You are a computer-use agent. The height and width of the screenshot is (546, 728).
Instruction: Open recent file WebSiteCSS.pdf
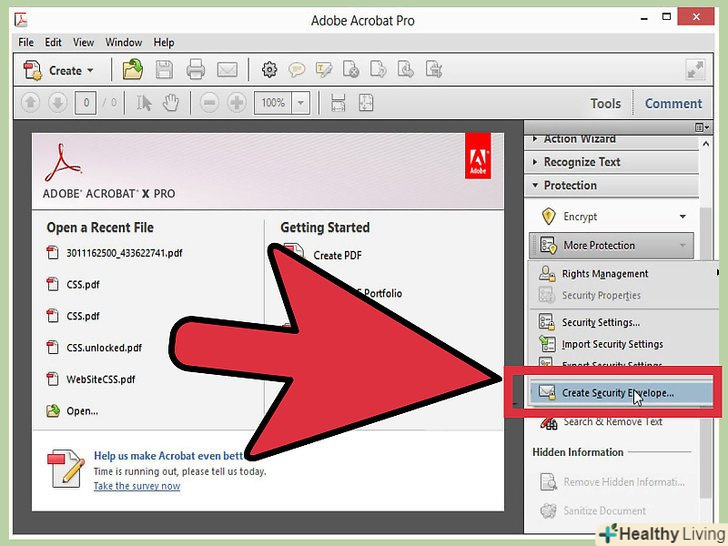coord(91,379)
